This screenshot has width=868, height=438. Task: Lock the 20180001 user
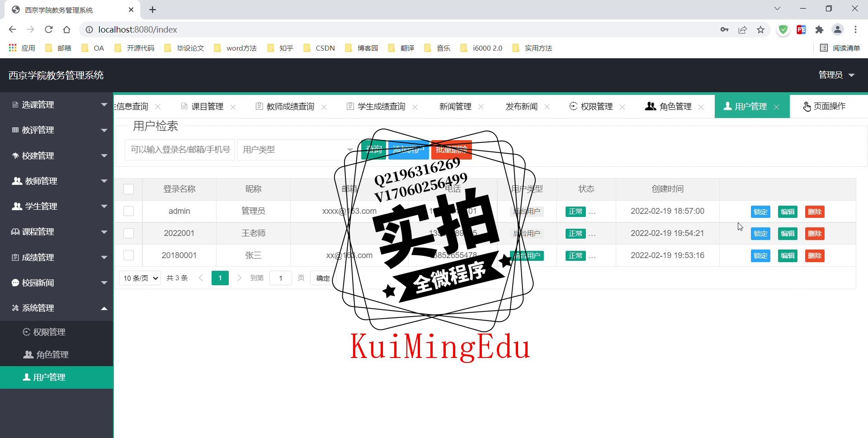[x=760, y=256]
